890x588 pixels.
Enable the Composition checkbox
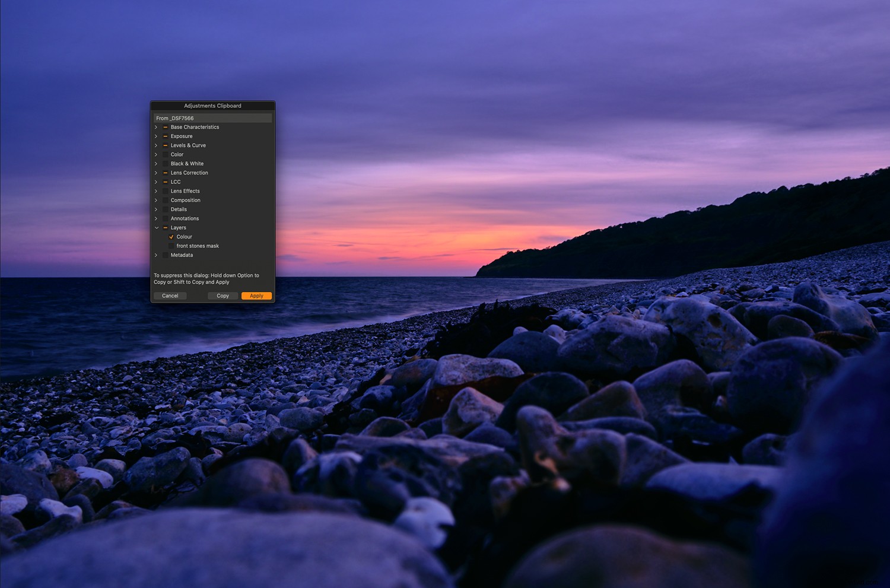pyautogui.click(x=166, y=200)
